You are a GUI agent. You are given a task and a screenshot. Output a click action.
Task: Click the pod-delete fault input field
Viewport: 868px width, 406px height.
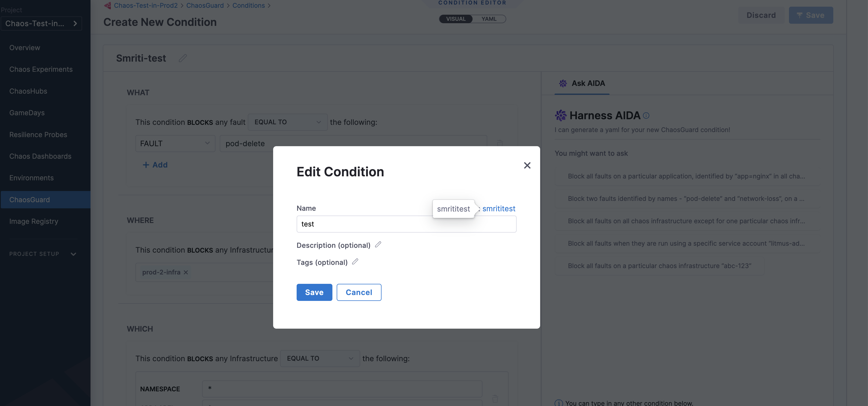pyautogui.click(x=353, y=144)
